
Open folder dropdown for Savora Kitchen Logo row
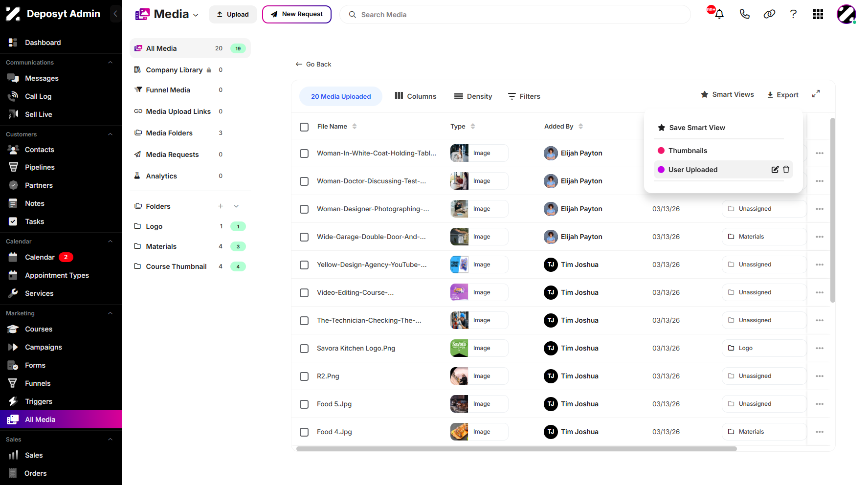(x=764, y=348)
